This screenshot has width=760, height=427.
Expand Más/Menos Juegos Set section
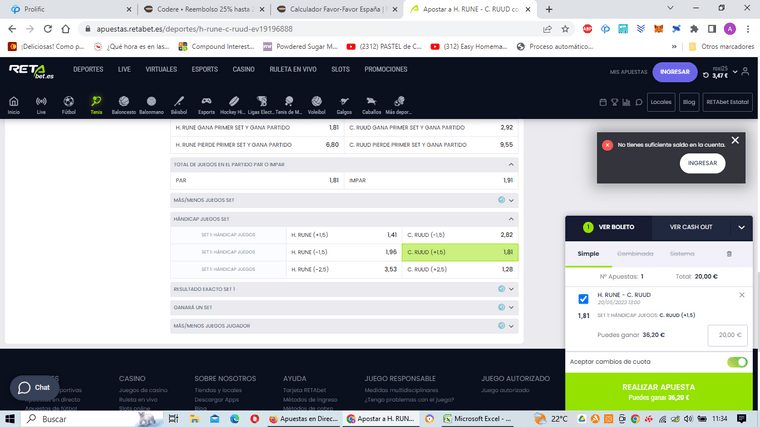(511, 200)
